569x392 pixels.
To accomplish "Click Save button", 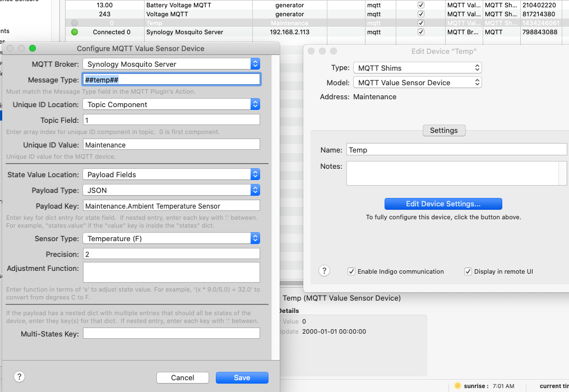I will tap(242, 377).
